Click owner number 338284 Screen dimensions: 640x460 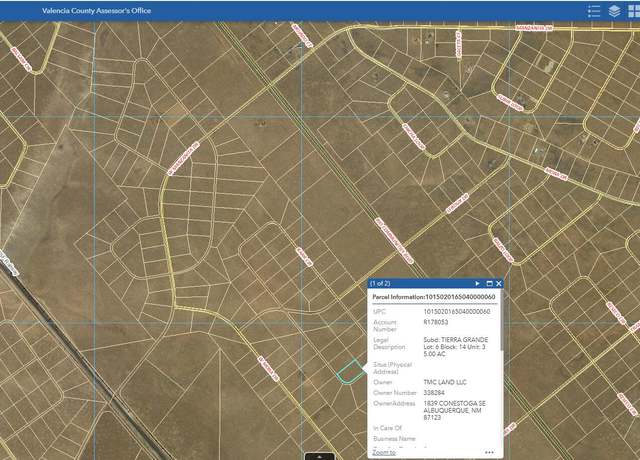[x=433, y=393]
